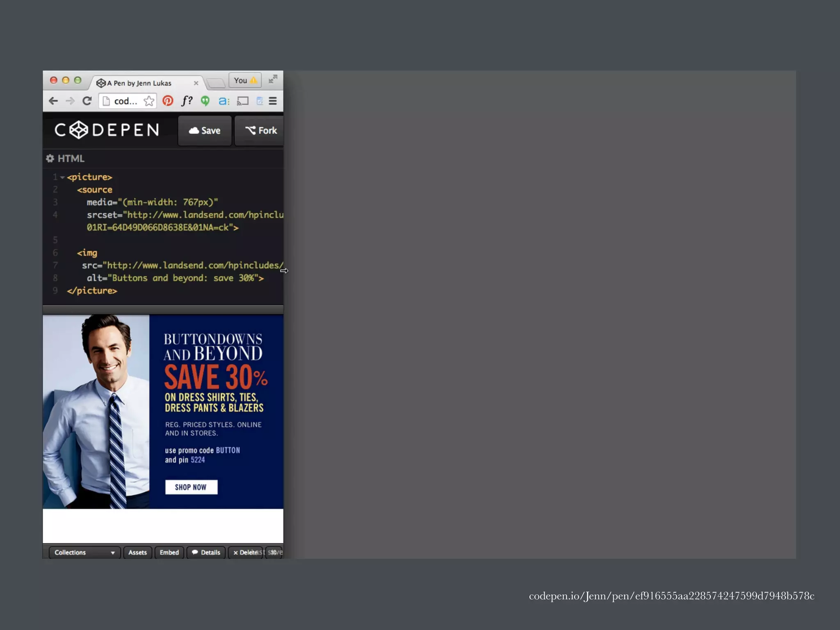
Task: Click the <picture> opening tag on line 1
Action: pos(89,177)
